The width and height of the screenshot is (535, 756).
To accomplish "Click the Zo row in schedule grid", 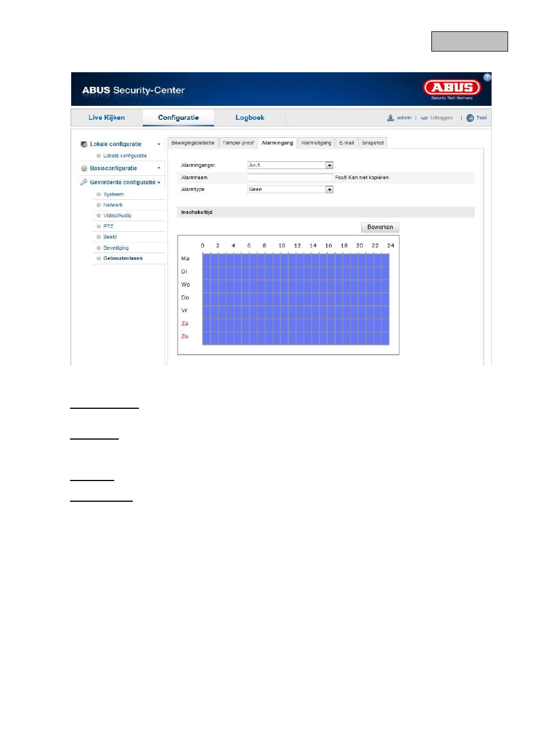I will click(x=295, y=337).
